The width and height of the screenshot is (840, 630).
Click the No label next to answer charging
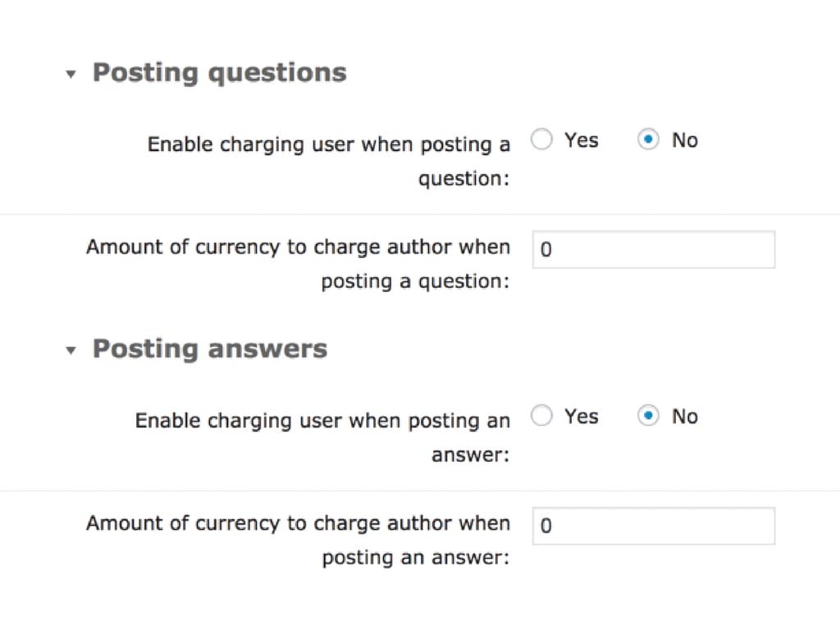[x=684, y=416]
